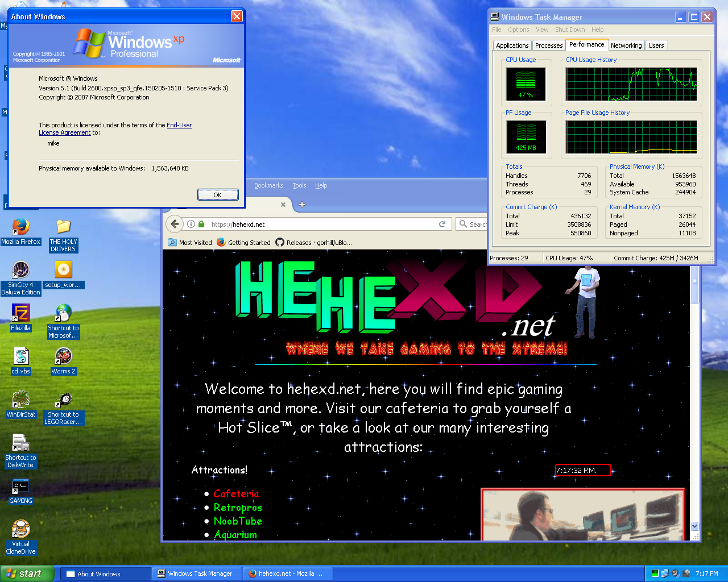Open Firefox's Tools menu
Screen dimensions: 728x582
tap(299, 185)
